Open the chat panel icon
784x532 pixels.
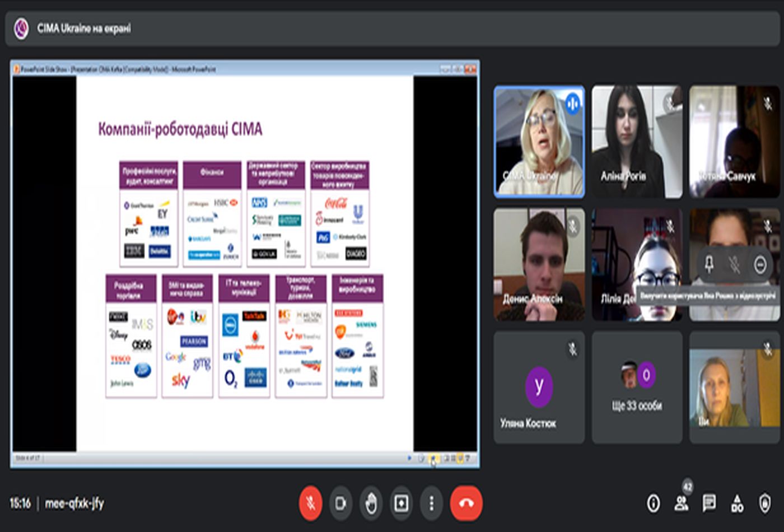point(709,503)
